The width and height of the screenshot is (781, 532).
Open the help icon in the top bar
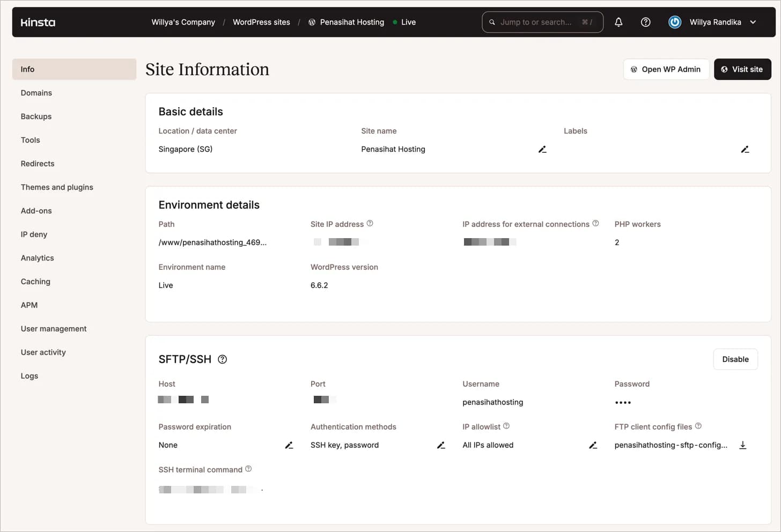pyautogui.click(x=645, y=22)
